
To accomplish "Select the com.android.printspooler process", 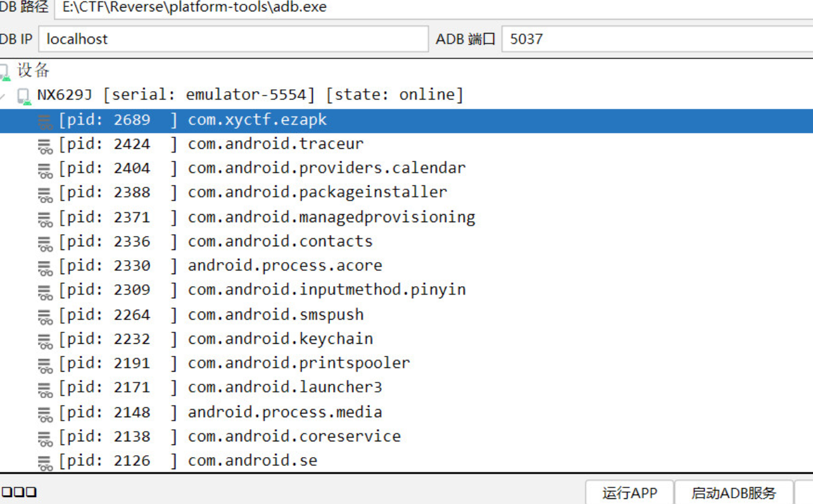I will 299,363.
